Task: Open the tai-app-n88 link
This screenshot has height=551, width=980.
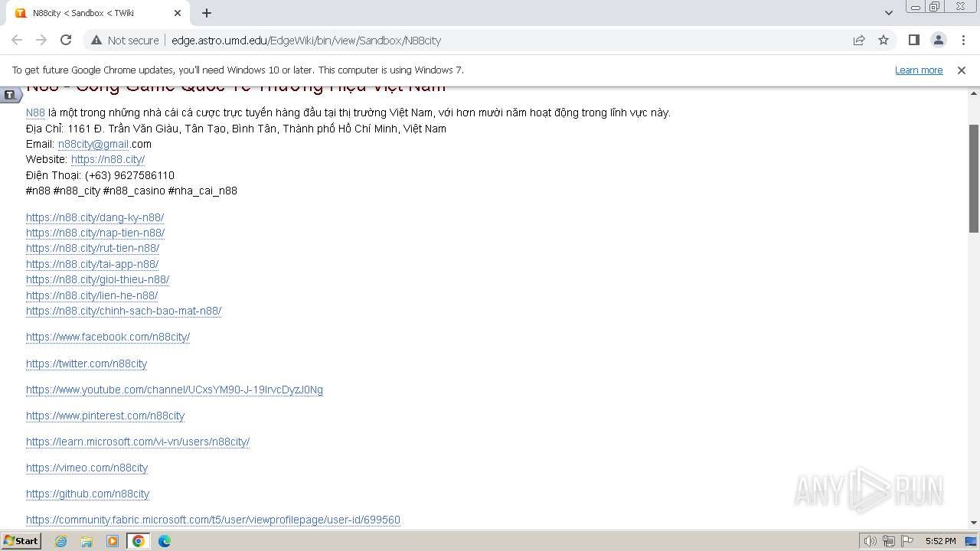Action: (92, 264)
